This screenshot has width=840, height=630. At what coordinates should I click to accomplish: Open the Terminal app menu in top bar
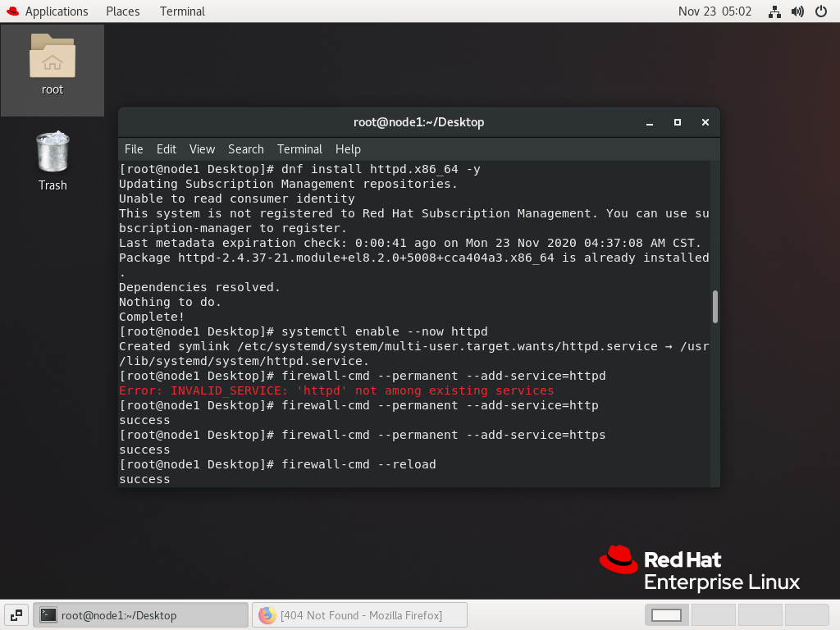coord(182,11)
